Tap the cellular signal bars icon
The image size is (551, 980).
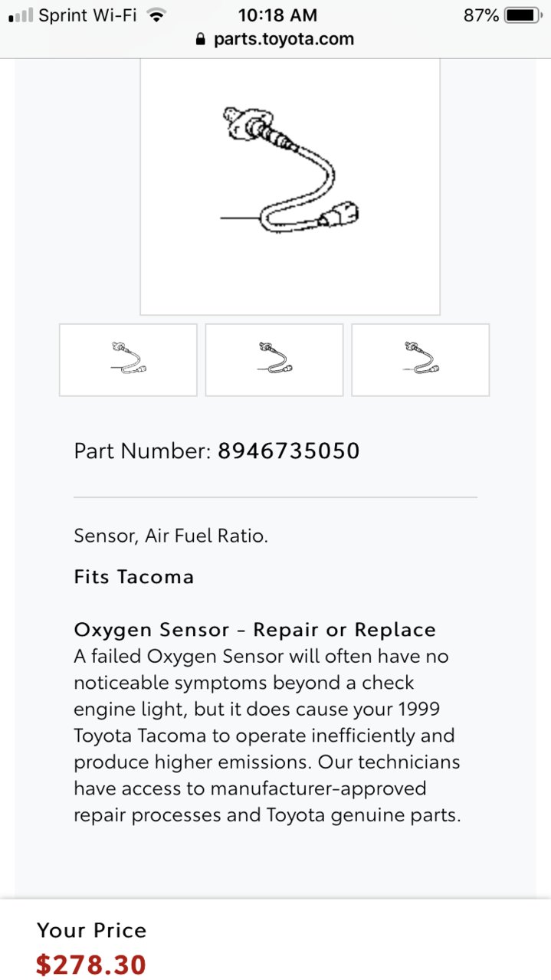pyautogui.click(x=21, y=15)
